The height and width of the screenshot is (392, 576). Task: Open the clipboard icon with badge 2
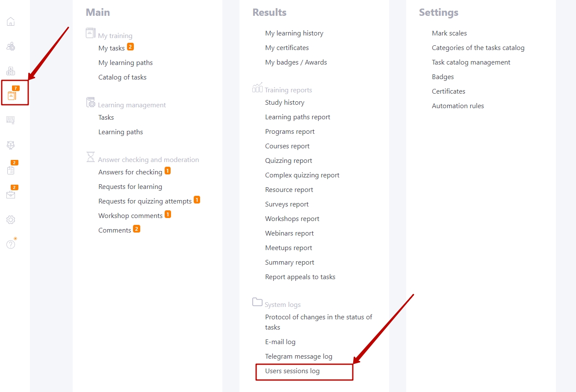click(x=11, y=170)
